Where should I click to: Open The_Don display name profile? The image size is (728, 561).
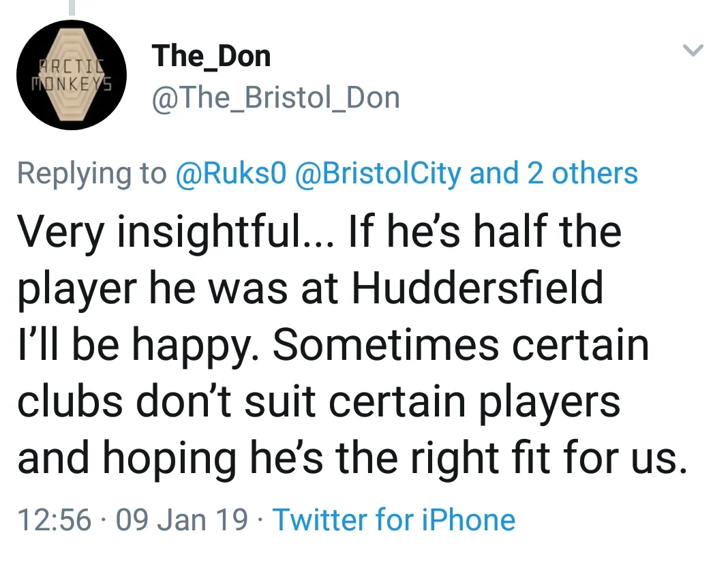tap(211, 55)
